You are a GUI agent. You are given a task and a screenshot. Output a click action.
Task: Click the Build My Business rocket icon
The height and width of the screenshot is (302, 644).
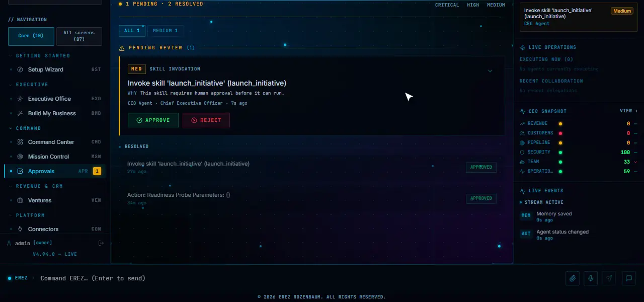point(20,113)
